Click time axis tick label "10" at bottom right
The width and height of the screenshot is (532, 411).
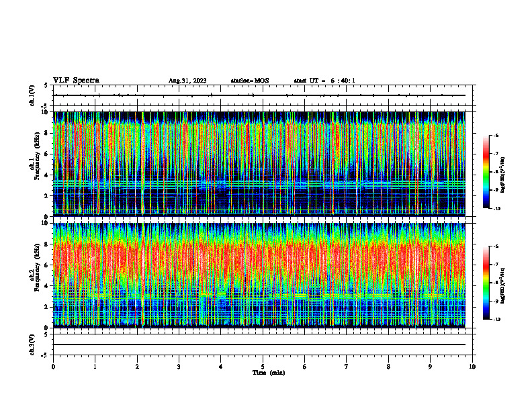[x=472, y=367]
